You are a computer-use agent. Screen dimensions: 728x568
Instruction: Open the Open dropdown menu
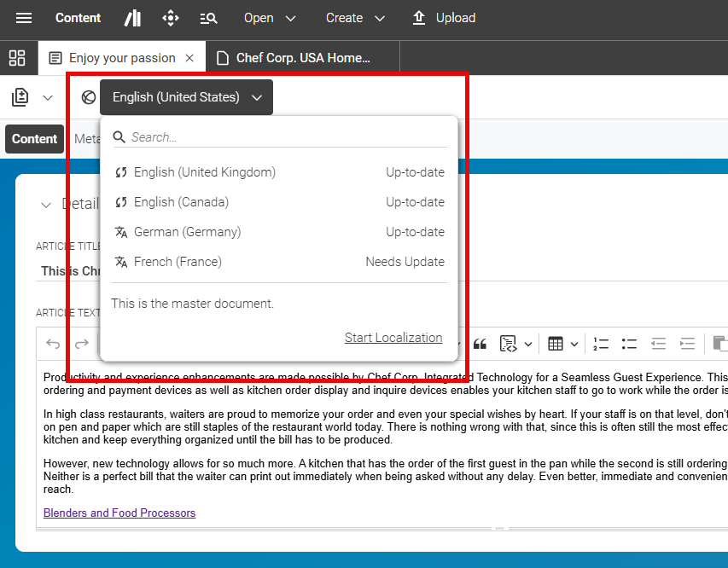[269, 18]
